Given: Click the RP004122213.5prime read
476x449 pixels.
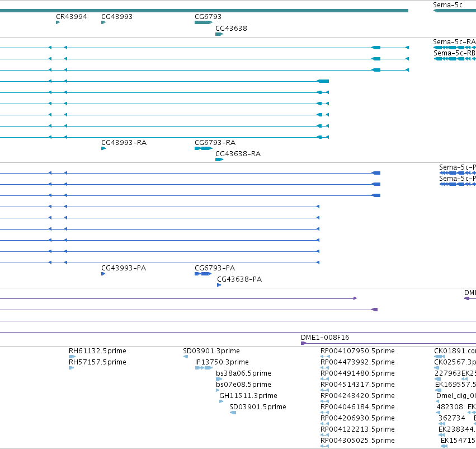Looking at the screenshot, I should [x=325, y=435].
